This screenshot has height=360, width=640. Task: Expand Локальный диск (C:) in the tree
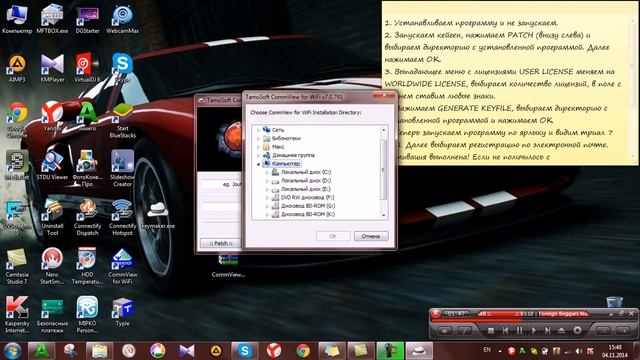(x=267, y=172)
